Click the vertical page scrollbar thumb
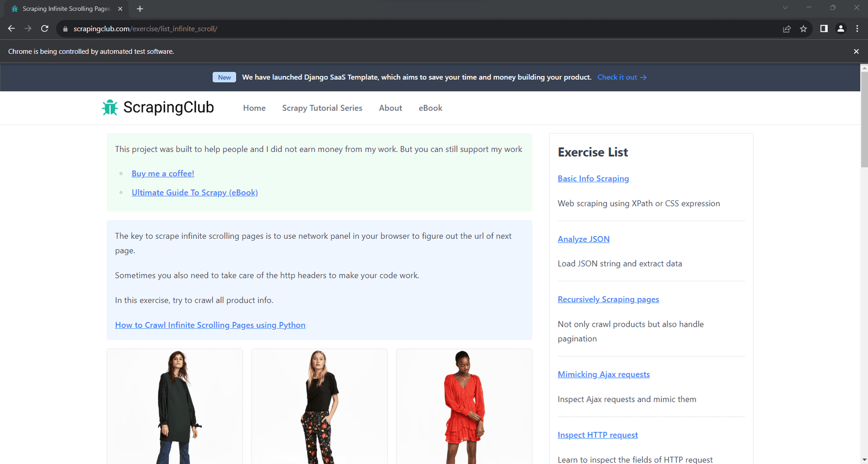Viewport: 868px width, 464px height. (x=864, y=119)
